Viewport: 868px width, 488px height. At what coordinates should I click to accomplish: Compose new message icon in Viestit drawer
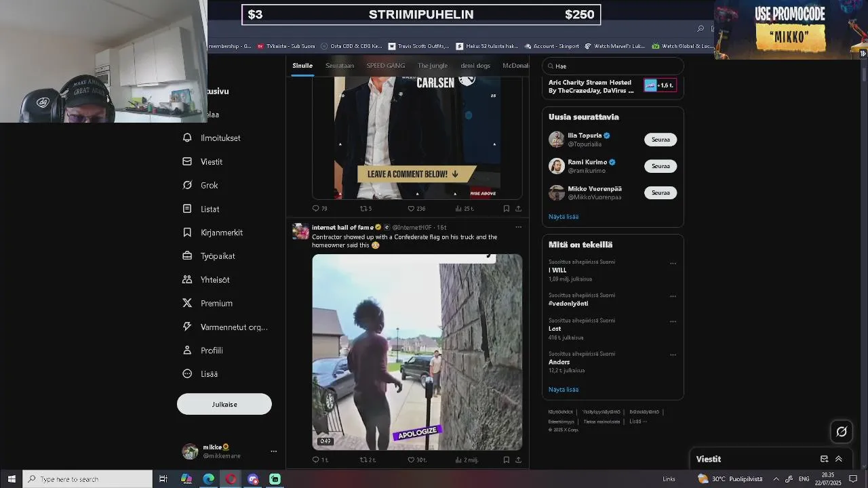(x=824, y=459)
